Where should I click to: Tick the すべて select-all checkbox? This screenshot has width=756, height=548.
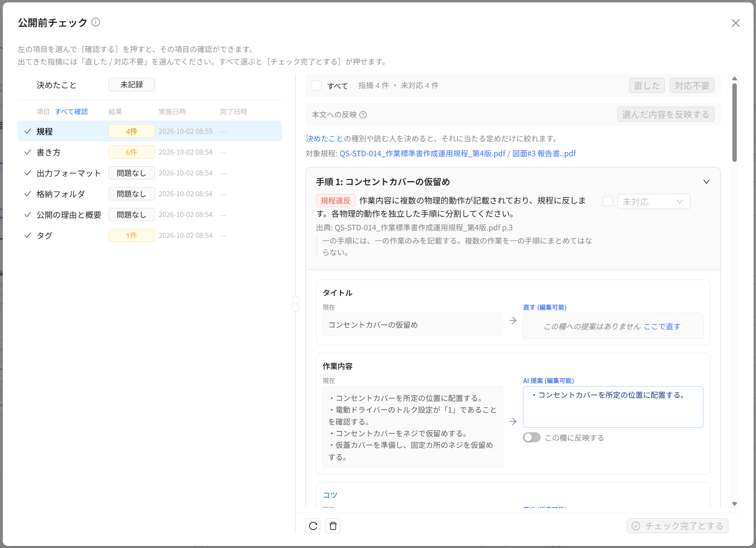pos(317,86)
